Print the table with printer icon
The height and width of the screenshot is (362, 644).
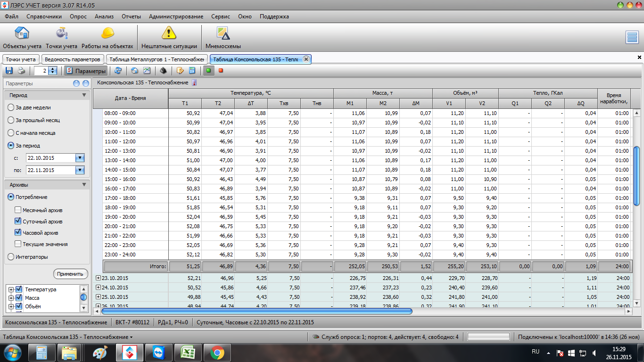click(x=21, y=71)
